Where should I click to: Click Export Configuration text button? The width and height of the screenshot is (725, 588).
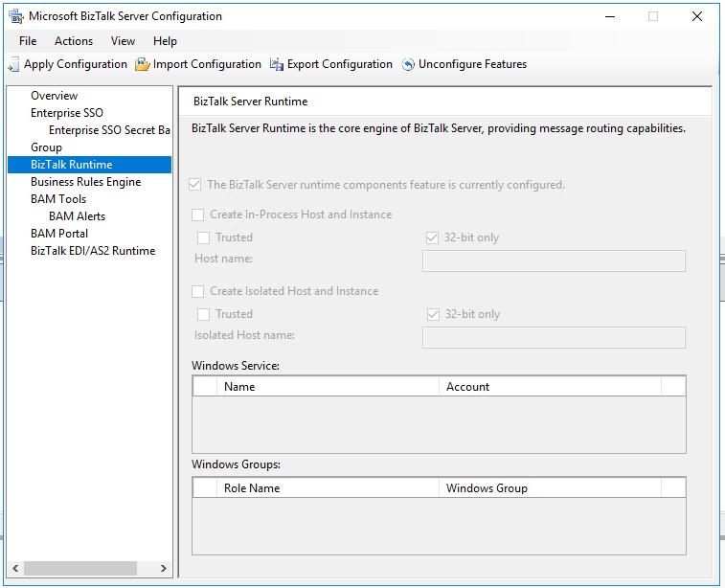pyautogui.click(x=340, y=64)
